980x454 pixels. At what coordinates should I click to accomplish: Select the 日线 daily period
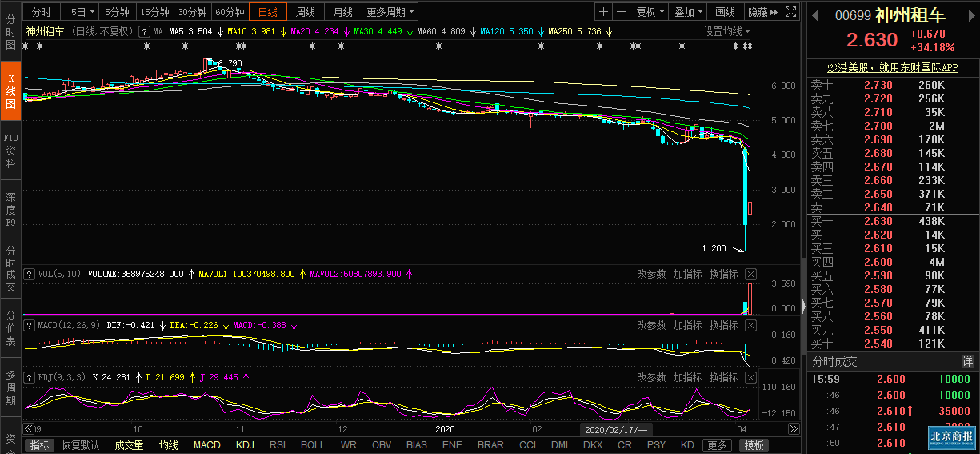(x=267, y=12)
